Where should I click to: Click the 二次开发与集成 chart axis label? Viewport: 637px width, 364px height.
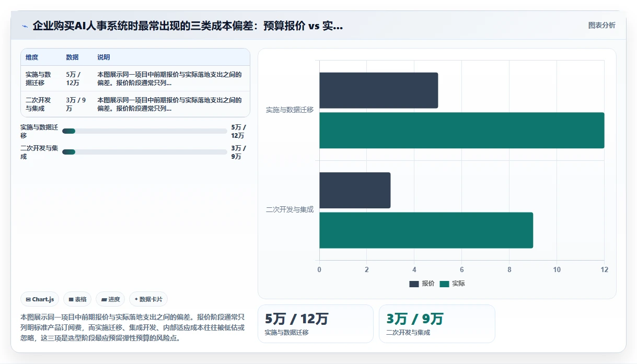click(x=289, y=210)
